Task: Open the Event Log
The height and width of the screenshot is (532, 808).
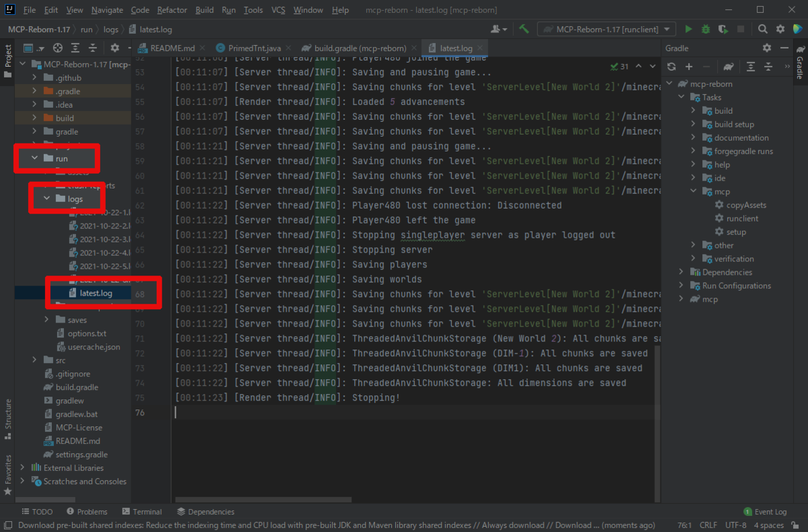Action: [x=765, y=512]
